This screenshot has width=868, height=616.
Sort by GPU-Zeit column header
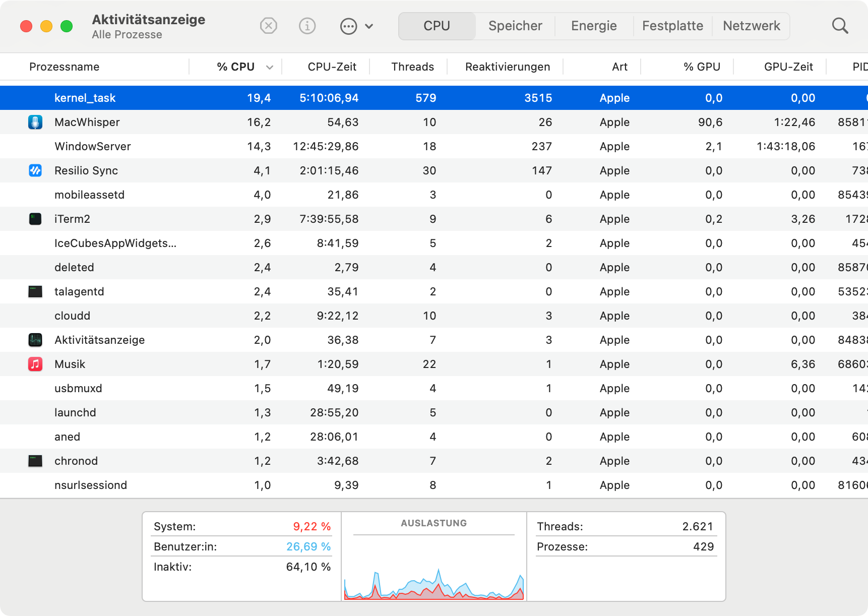pos(788,67)
